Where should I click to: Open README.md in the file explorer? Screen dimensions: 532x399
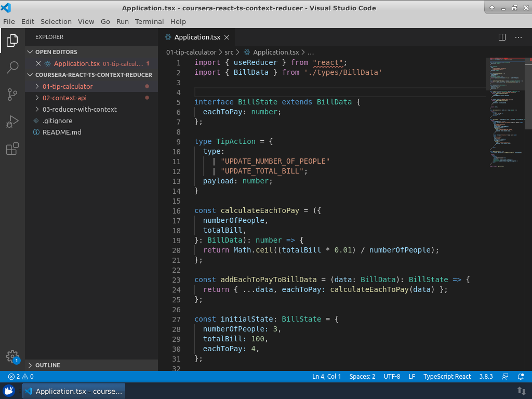pos(62,132)
